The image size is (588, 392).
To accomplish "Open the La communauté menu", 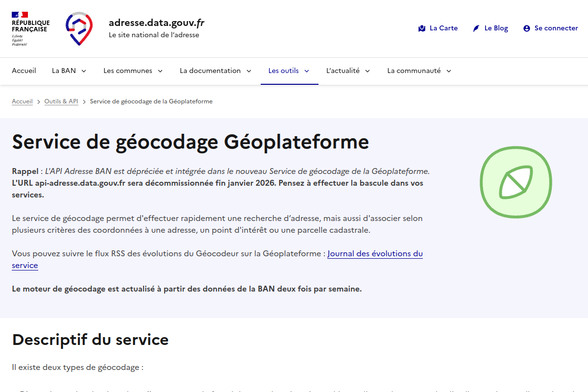I will coord(419,71).
